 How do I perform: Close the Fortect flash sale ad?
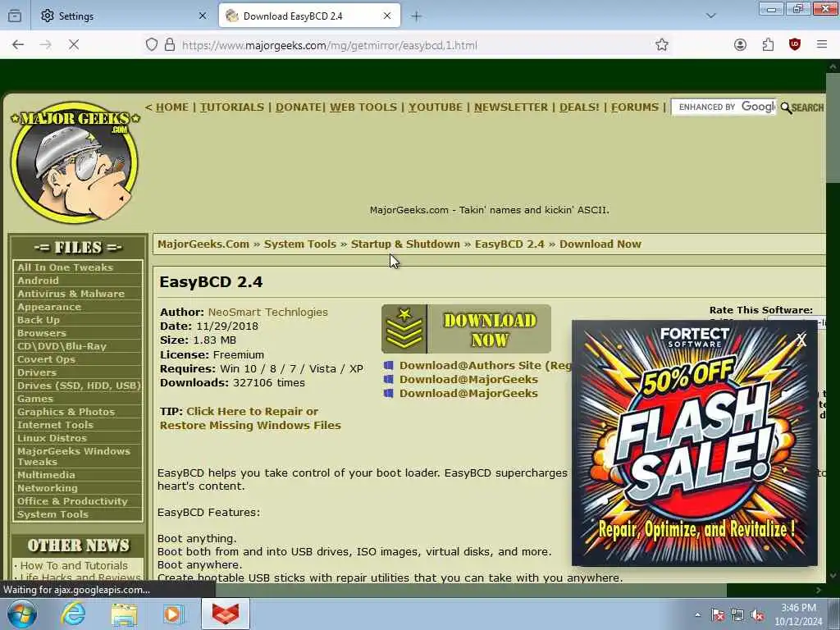pyautogui.click(x=801, y=340)
